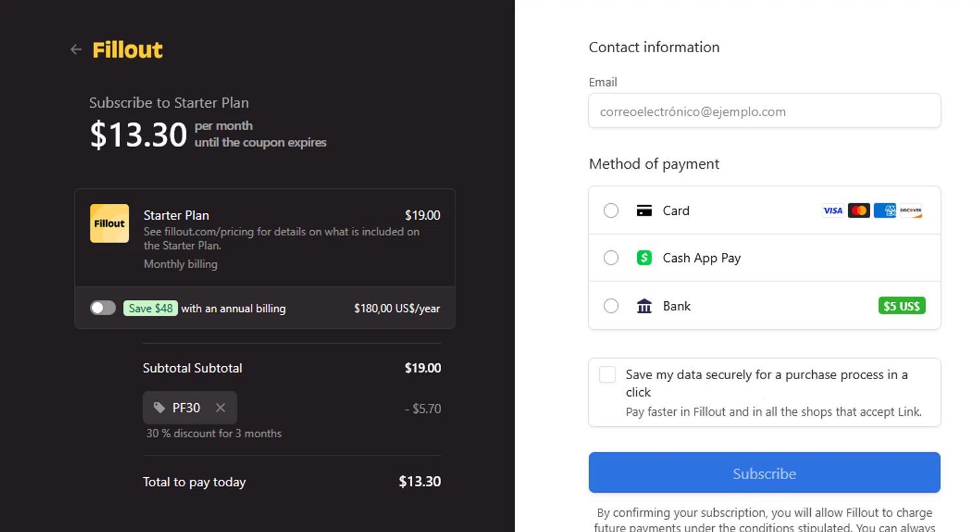This screenshot has height=532, width=980.
Task: Click the blue Subscribe button
Action: [x=764, y=473]
